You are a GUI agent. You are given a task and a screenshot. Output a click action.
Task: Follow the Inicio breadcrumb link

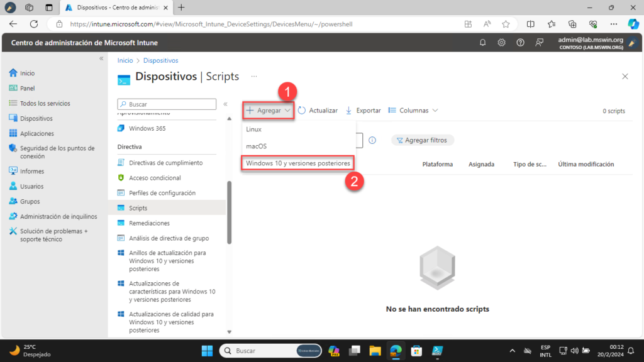125,60
